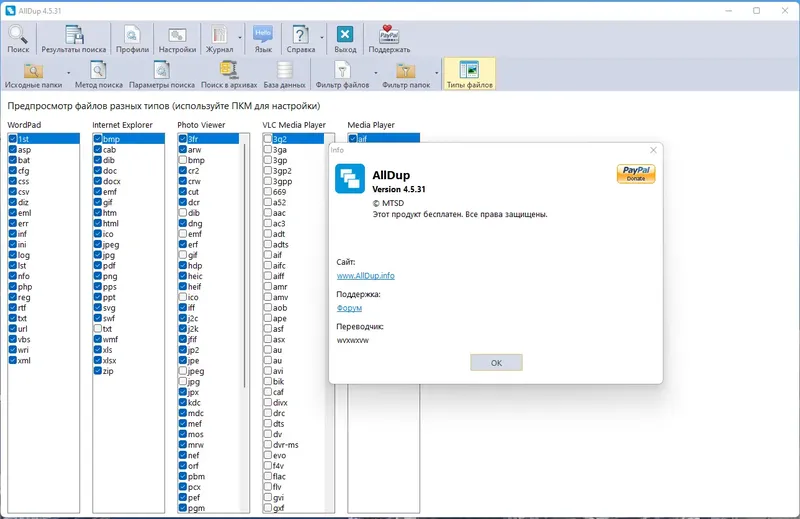Expand Исходные папки dropdown arrow
The height and width of the screenshot is (519, 800).
[x=68, y=73]
